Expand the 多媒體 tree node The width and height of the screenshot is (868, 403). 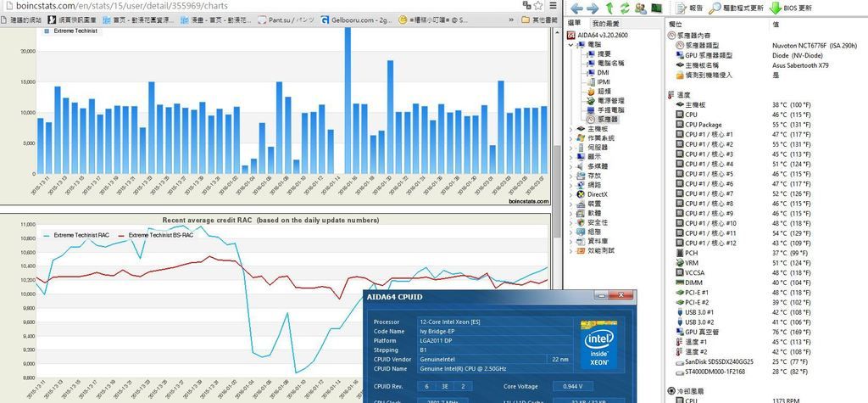[571, 166]
